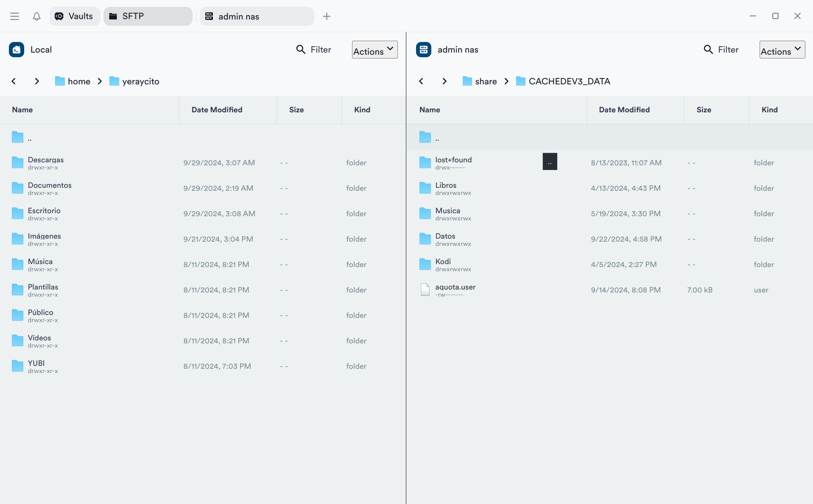Go forward in admin nas pane navigation
The image size is (813, 504).
444,81
